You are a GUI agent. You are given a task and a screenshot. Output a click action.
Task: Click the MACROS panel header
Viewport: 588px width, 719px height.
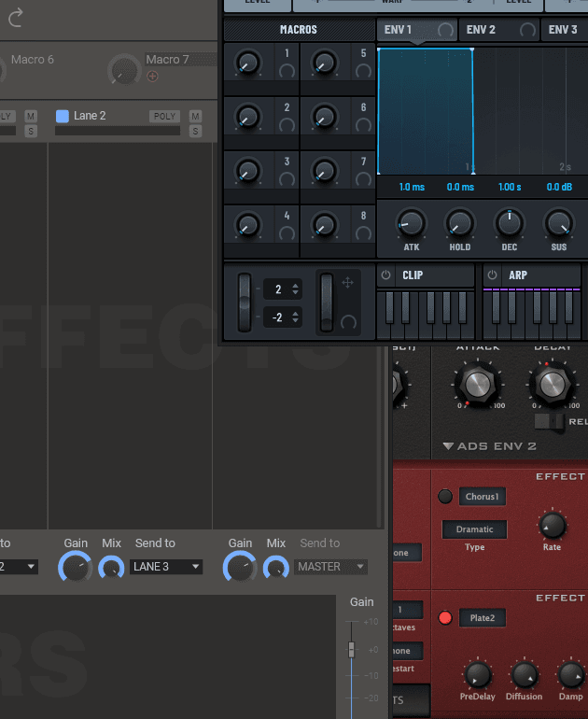[299, 30]
